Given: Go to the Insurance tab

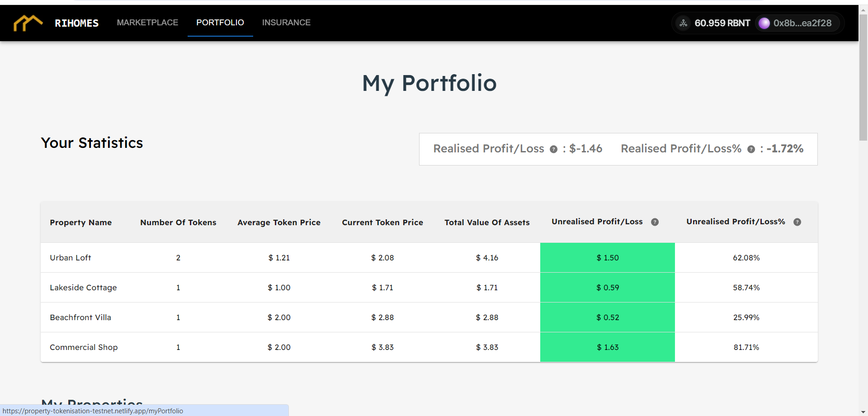Looking at the screenshot, I should pos(286,23).
